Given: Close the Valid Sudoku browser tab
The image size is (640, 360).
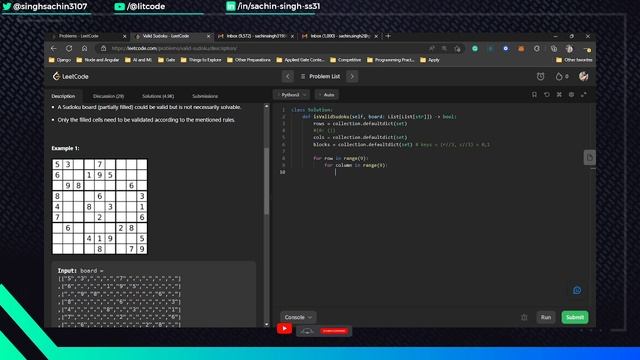Looking at the screenshot, I should (x=209, y=36).
